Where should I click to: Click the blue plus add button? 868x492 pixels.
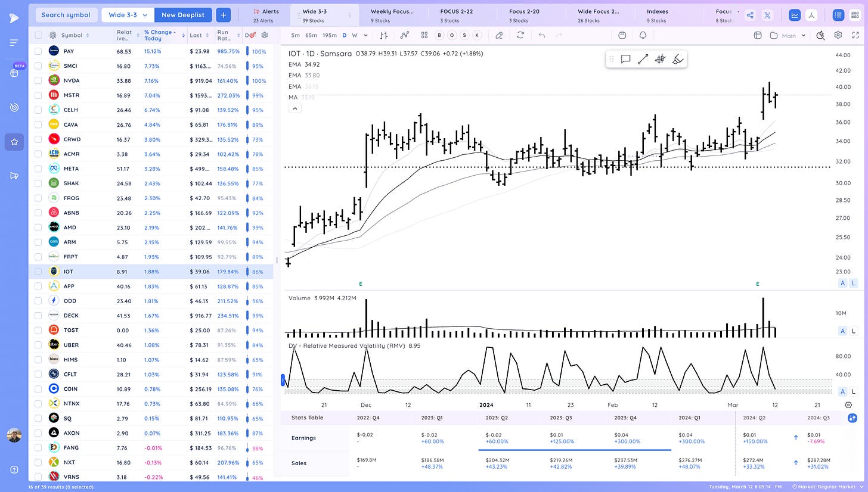[x=223, y=15]
